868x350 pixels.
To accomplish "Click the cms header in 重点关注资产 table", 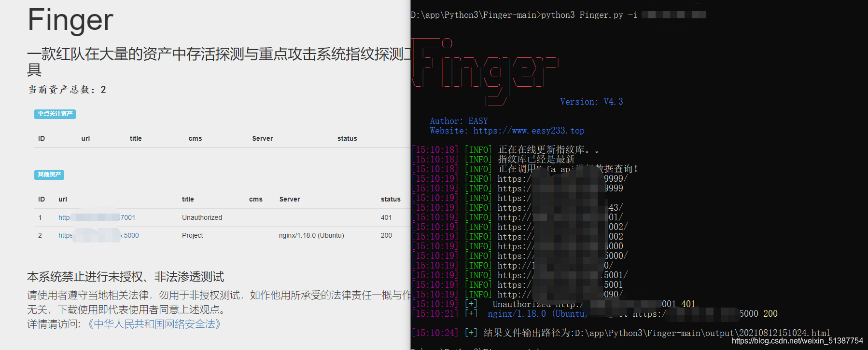I will (x=195, y=138).
